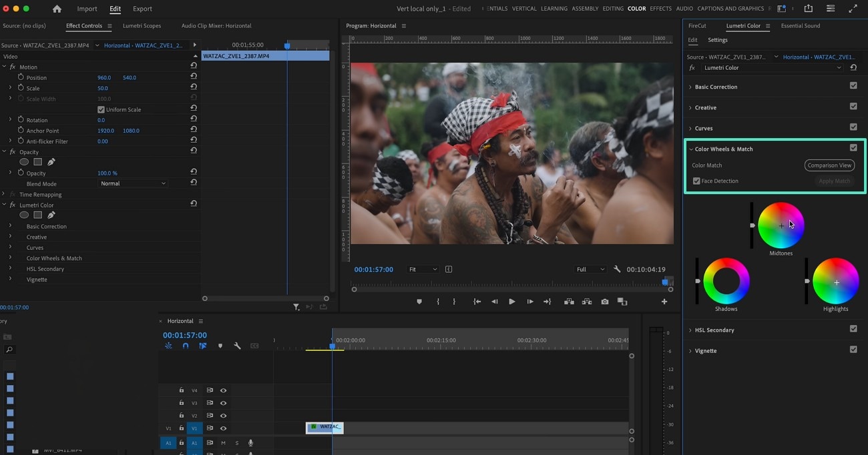Select the Audio Clip Mixer tab
The image size is (868, 455).
216,25
